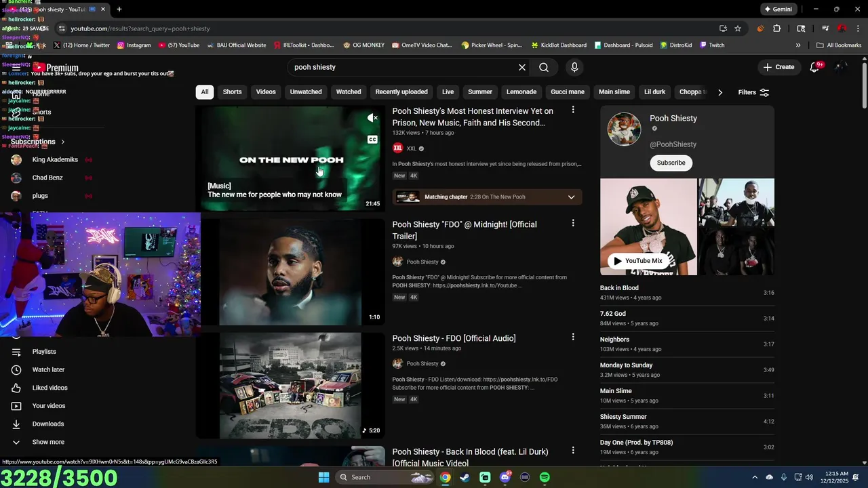Open the Chrome Extensions puzzle icon
Viewport: 868px width, 488px height.
click(x=777, y=28)
